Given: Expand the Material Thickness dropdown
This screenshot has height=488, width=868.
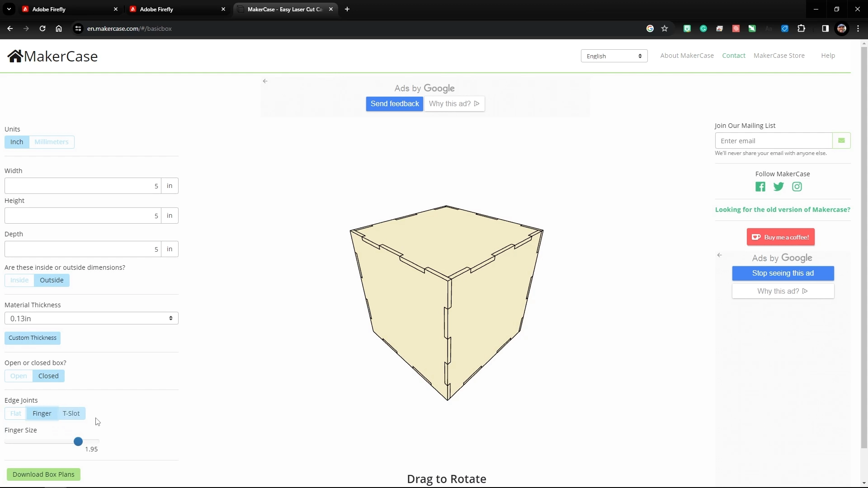Looking at the screenshot, I should pyautogui.click(x=91, y=318).
